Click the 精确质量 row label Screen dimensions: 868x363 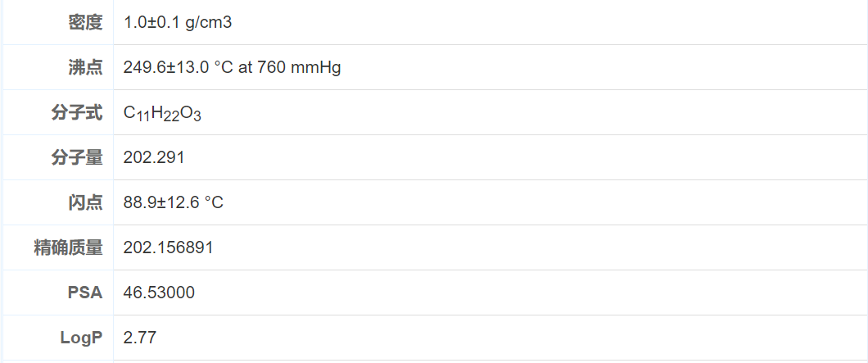point(69,247)
